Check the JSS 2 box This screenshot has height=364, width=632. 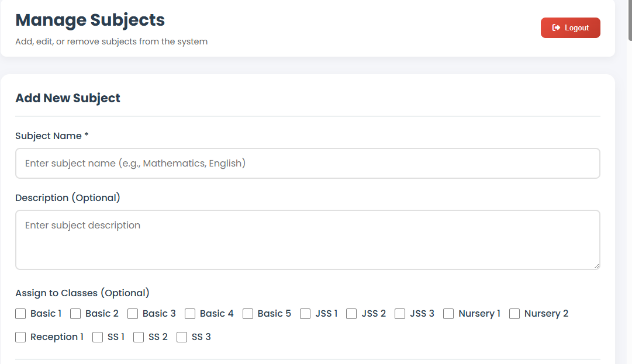tap(351, 314)
